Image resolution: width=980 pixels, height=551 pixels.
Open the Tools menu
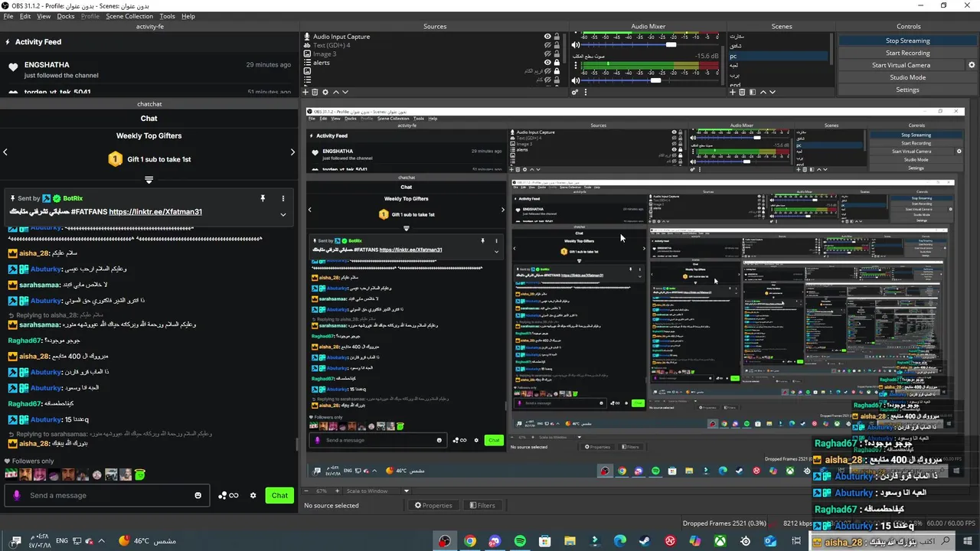(x=167, y=16)
